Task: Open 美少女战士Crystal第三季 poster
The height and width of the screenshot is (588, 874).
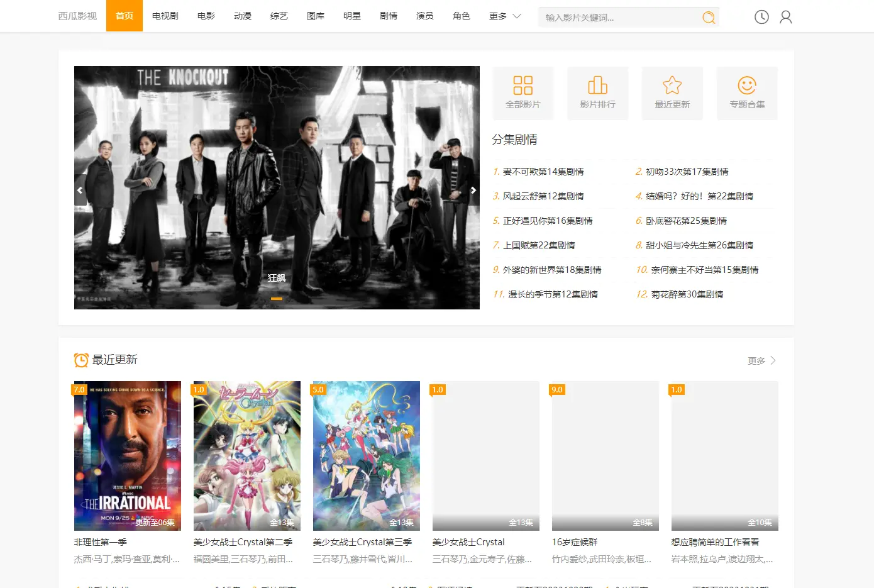Action: 367,456
